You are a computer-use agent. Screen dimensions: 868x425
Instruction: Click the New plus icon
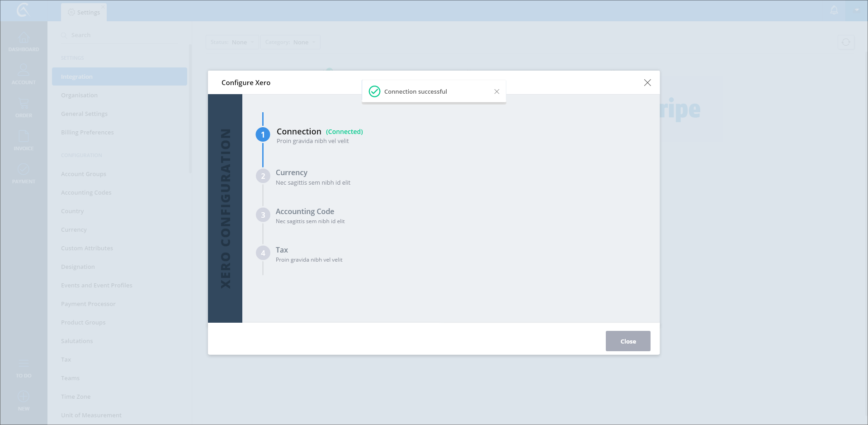click(x=24, y=397)
